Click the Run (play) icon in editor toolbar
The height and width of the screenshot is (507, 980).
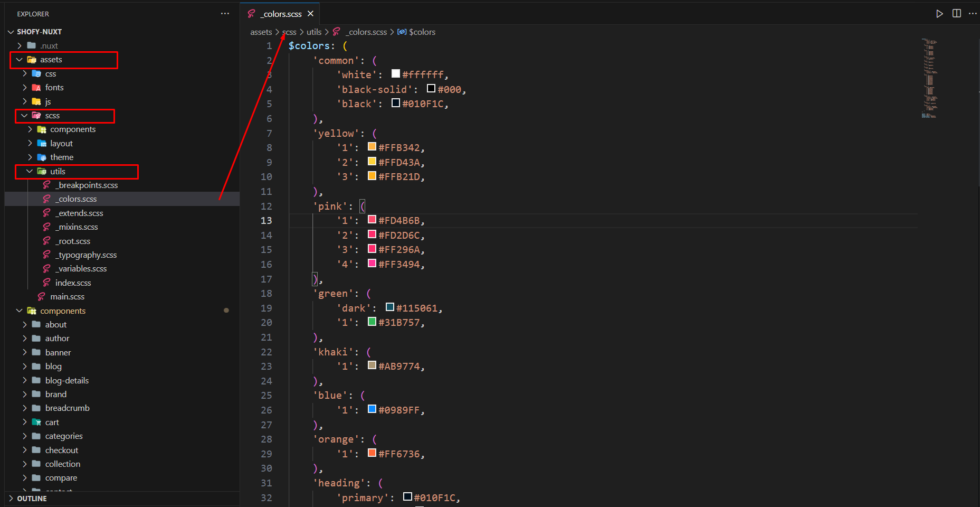[939, 14]
